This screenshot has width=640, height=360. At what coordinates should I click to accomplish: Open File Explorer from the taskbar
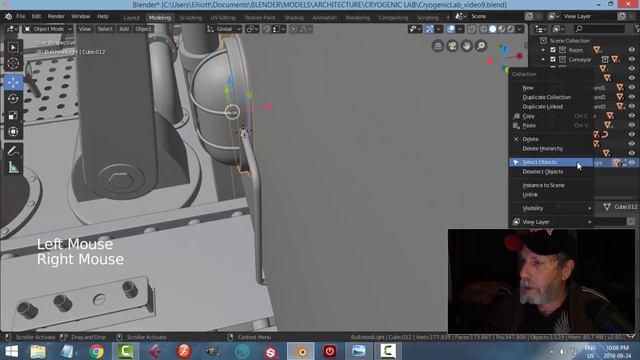pos(38,351)
